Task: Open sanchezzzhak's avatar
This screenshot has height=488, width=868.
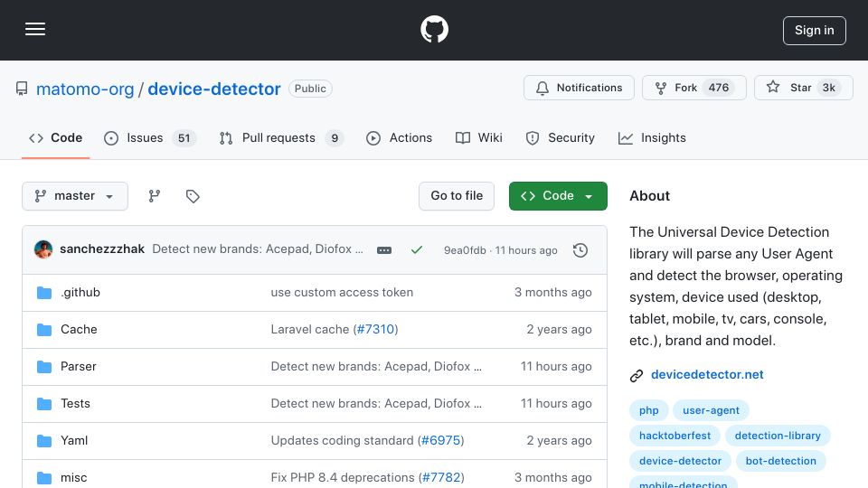Action: pos(43,249)
